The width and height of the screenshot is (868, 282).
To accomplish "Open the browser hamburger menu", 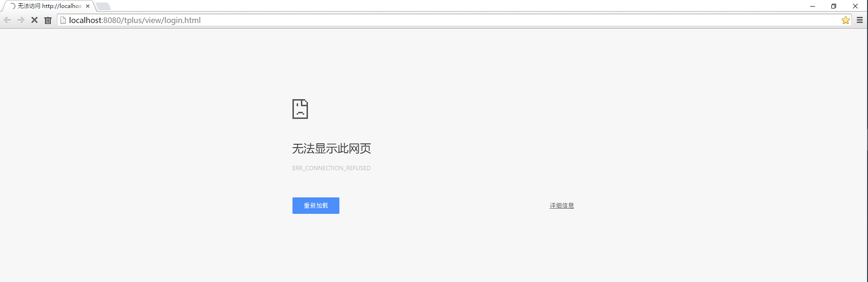I will [x=860, y=20].
